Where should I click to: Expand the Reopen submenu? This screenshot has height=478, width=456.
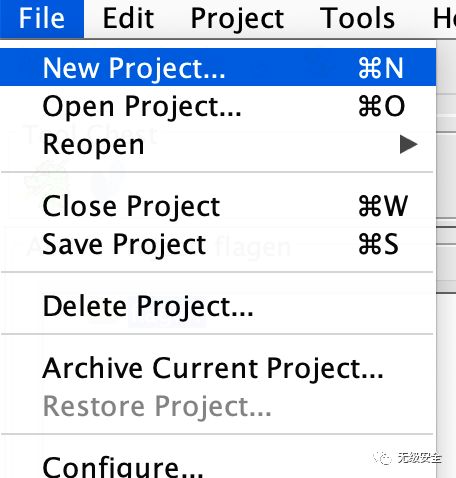(218, 145)
